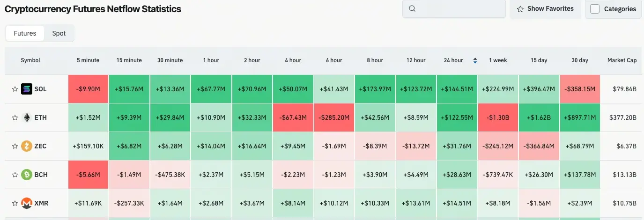Click ZEC 5 minute value +$159.10K
This screenshot has width=644, height=220.
(88, 146)
